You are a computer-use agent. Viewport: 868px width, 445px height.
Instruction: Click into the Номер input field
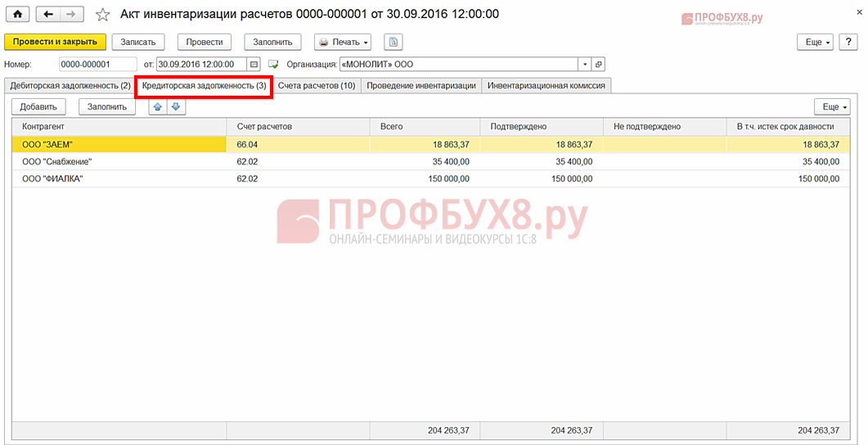97,64
